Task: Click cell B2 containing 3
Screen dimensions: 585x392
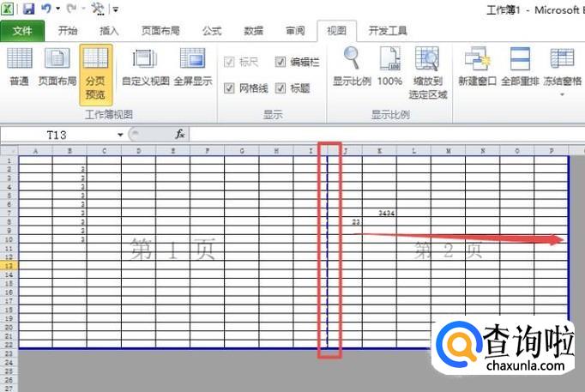Action: click(69, 169)
